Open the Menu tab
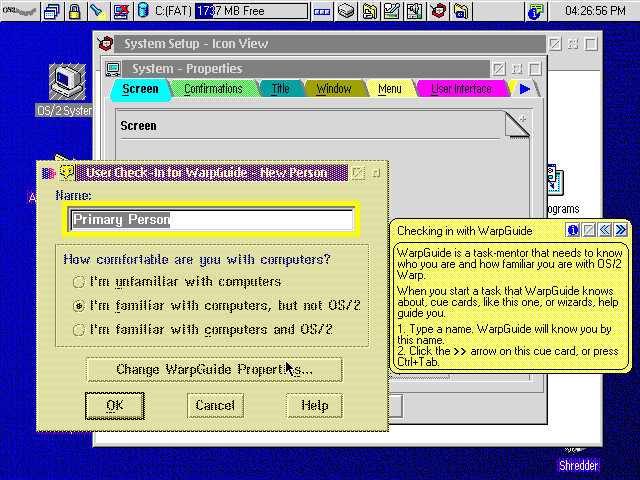Image resolution: width=640 pixels, height=480 pixels. 389,89
